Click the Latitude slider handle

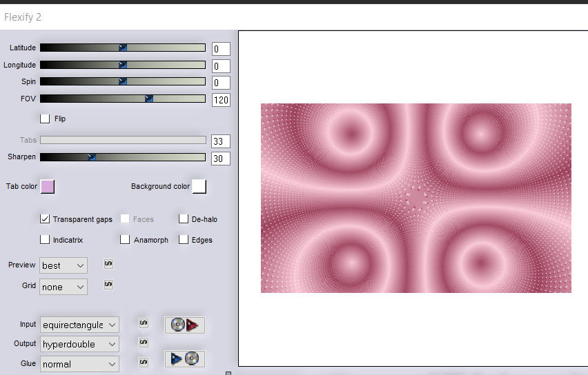[x=123, y=48]
